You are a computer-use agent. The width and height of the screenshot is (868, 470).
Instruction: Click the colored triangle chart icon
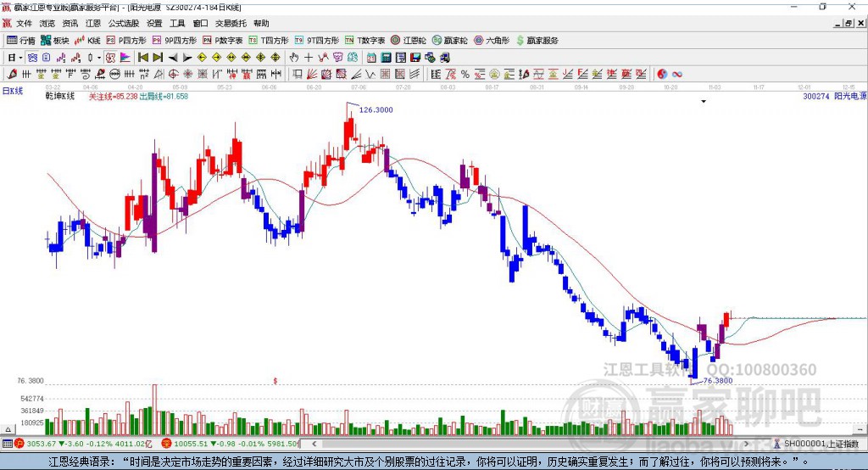point(125,58)
